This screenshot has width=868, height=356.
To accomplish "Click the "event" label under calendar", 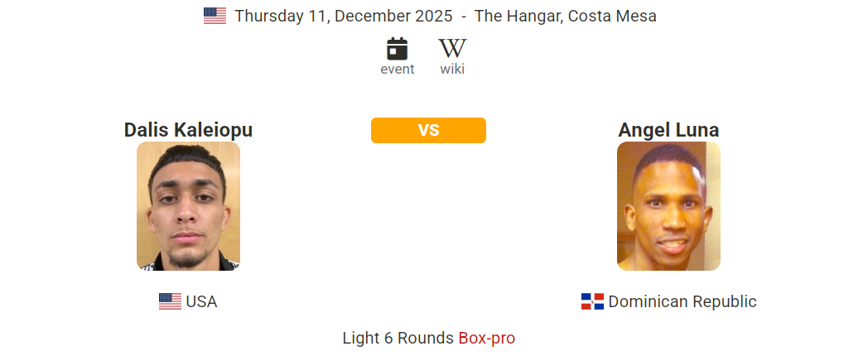I will (398, 70).
